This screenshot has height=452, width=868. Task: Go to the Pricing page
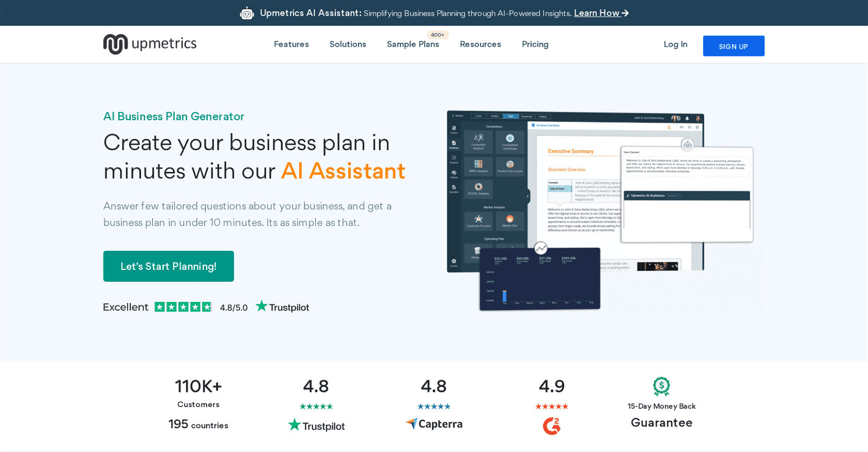point(535,44)
